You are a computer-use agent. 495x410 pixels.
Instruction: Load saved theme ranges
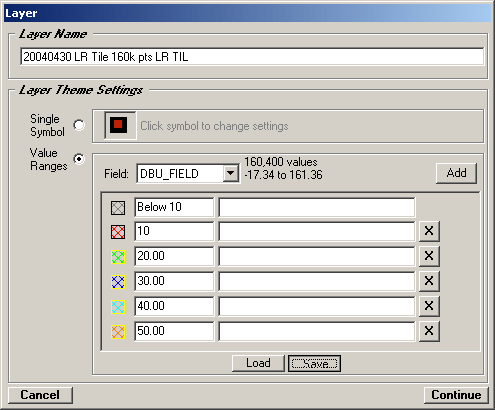(x=258, y=363)
